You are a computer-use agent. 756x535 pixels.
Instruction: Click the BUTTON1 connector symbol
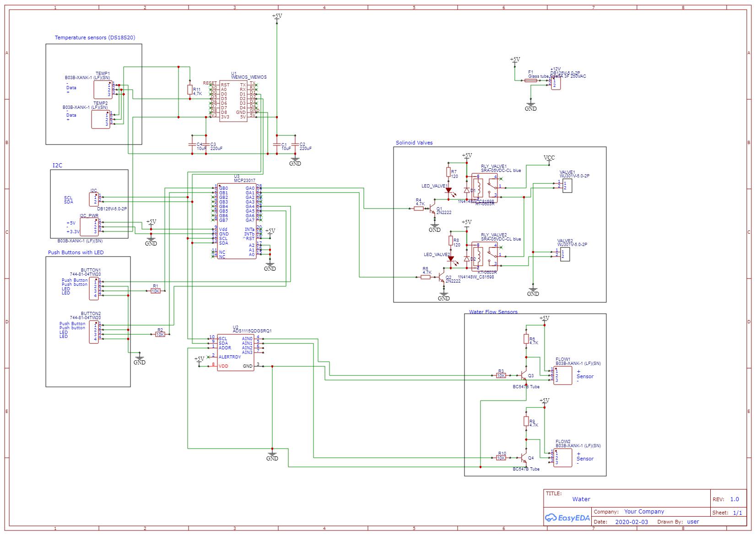coord(94,289)
